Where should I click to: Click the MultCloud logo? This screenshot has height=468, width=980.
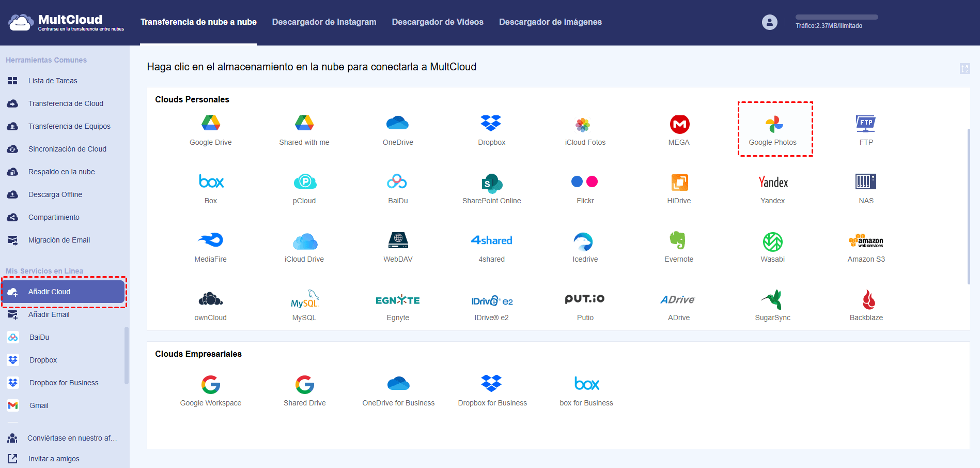coord(66,22)
